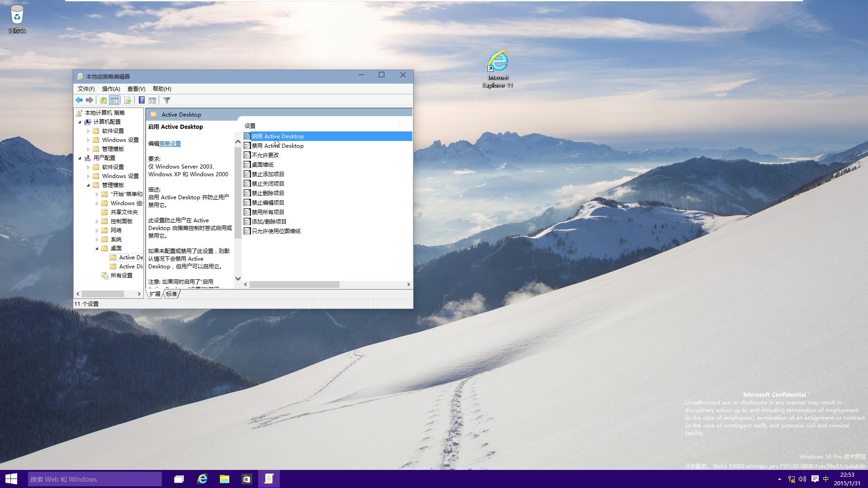The image size is (868, 488).
Task: Click the Back navigation arrow in toolbar
Action: tap(79, 100)
